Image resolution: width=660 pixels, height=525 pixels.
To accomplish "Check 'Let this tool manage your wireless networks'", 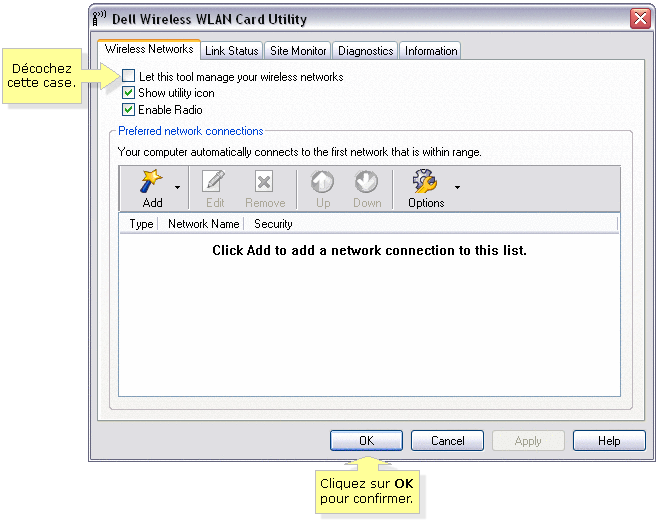I will pos(128,76).
